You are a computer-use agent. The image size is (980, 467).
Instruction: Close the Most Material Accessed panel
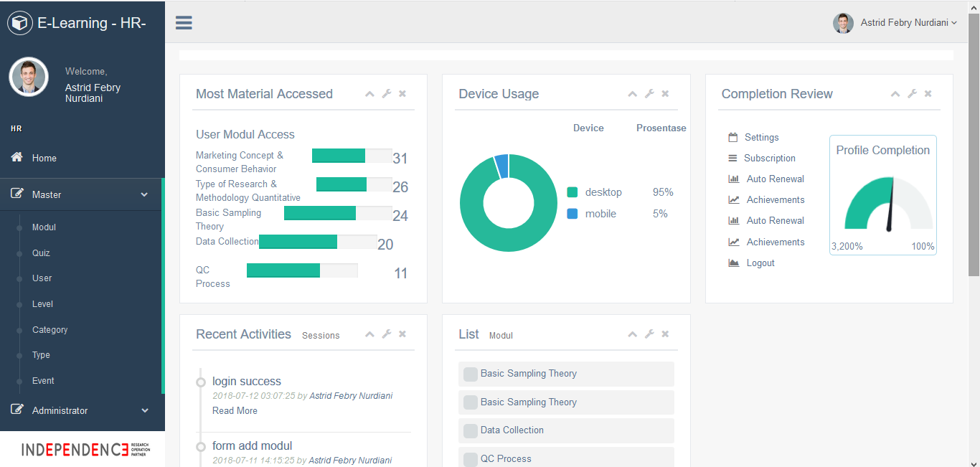(402, 94)
